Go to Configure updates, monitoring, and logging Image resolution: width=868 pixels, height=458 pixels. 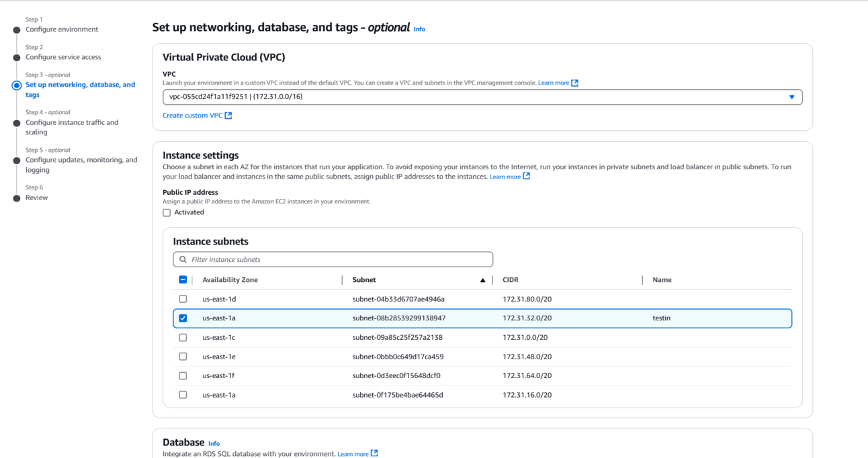click(x=81, y=165)
